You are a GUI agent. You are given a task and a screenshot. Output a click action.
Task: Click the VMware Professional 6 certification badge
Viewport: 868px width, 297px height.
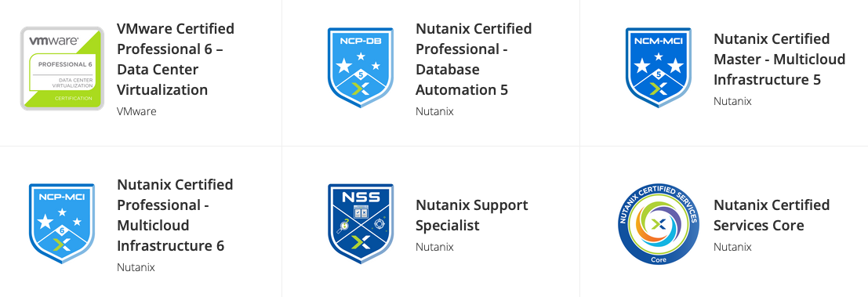pos(62,68)
